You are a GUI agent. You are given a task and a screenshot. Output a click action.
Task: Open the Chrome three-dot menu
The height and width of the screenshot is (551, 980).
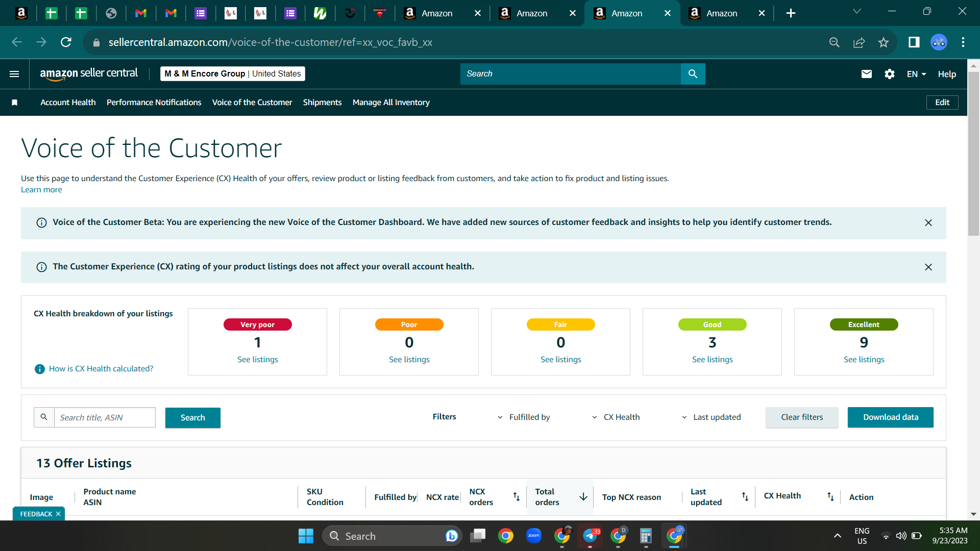963,42
